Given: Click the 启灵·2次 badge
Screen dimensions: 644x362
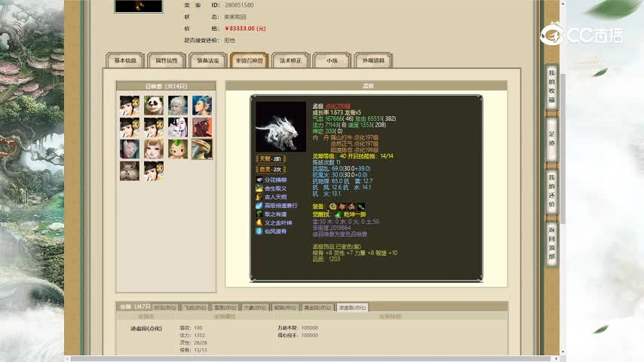Looking at the screenshot, I should [270, 169].
